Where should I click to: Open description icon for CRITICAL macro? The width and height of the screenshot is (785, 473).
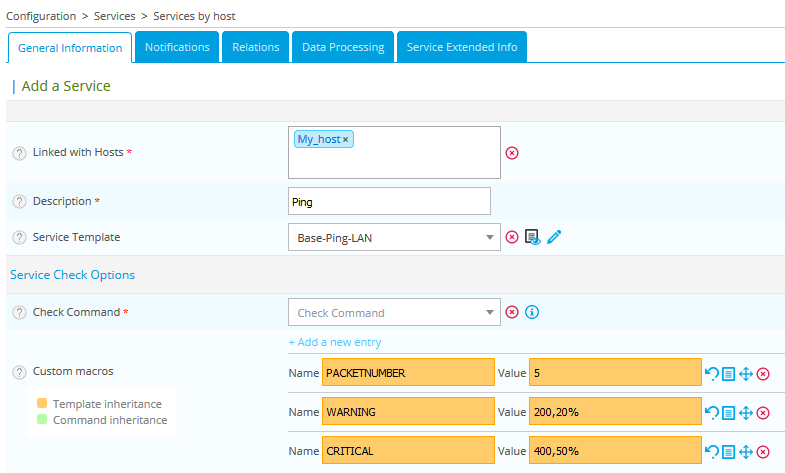(728, 451)
